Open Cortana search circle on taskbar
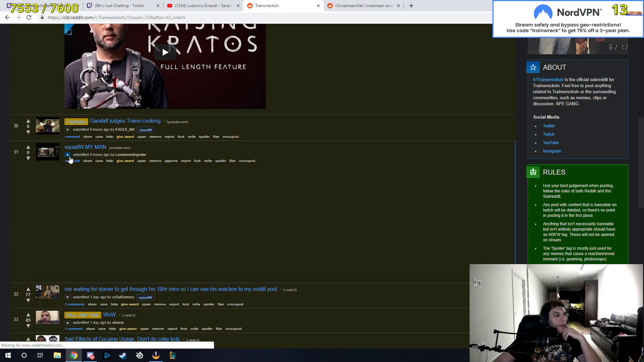 24,355
